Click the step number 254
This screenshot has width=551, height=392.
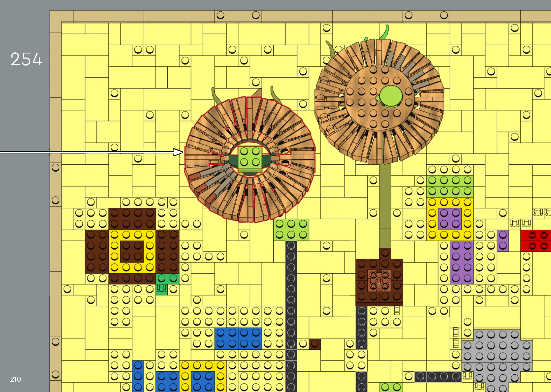point(26,59)
